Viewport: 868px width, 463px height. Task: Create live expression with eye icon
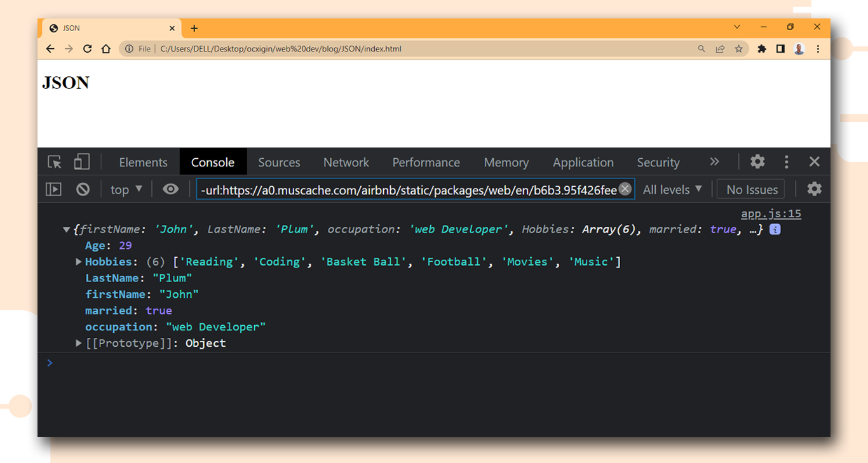(170, 189)
